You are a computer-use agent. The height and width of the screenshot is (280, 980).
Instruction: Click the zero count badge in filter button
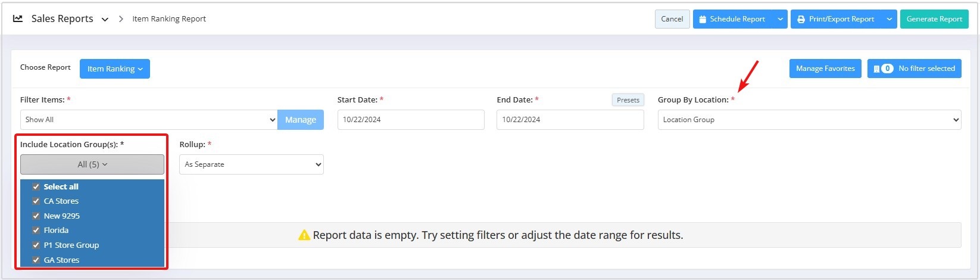[x=887, y=69]
